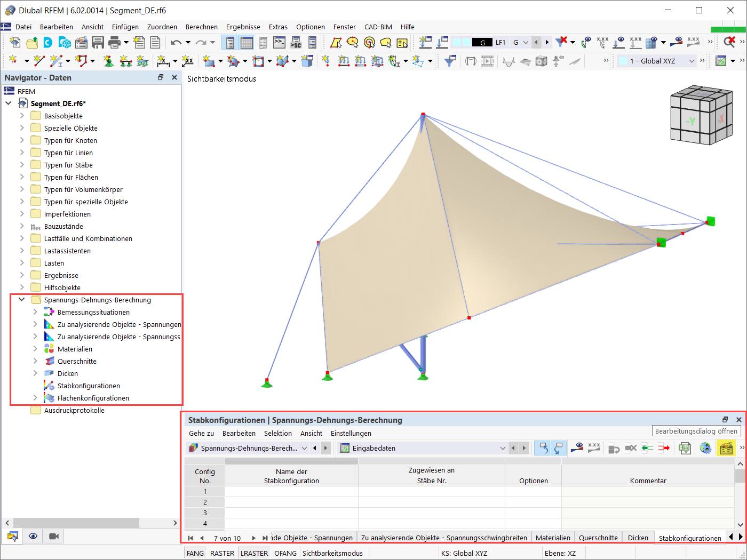The height and width of the screenshot is (560, 747).
Task: Click the filter funnel with red X icon
Action: point(561,42)
